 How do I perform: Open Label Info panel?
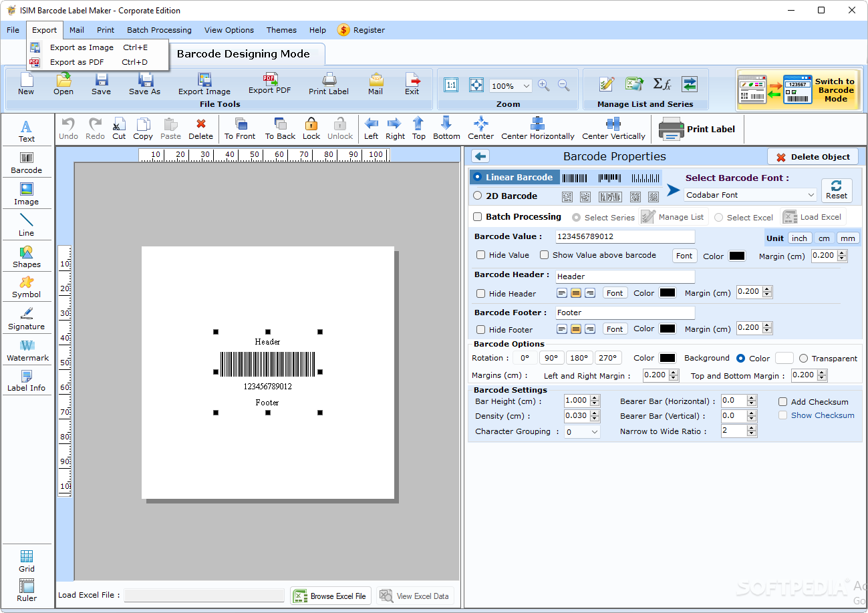pyautogui.click(x=27, y=381)
